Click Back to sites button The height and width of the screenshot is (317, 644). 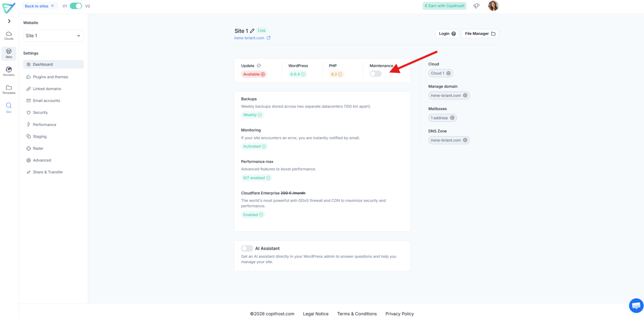click(x=39, y=6)
